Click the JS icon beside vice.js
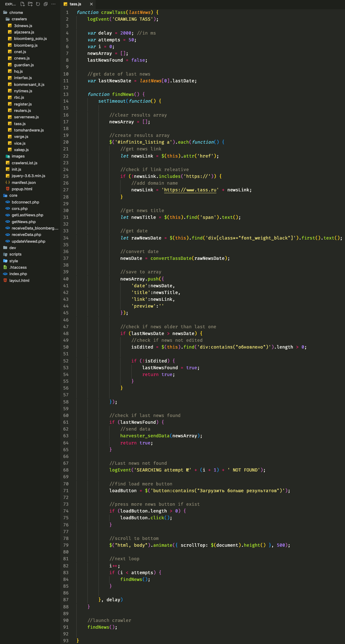345x644 pixels. point(10,143)
